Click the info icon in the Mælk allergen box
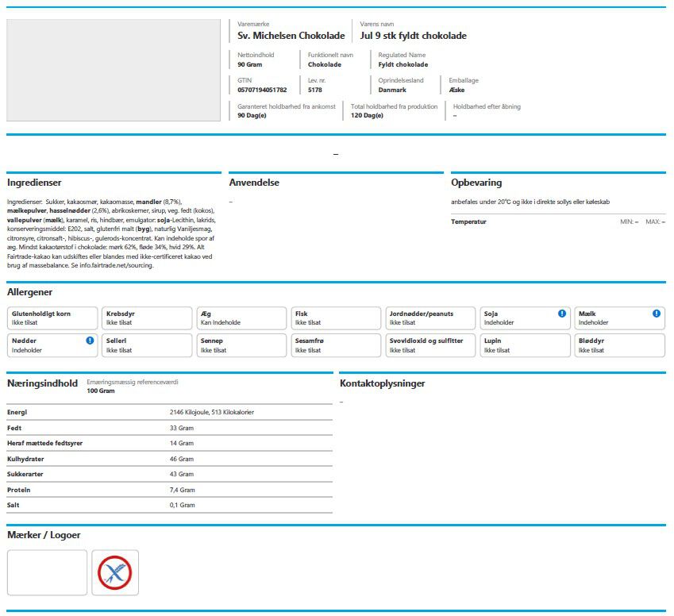 (657, 314)
